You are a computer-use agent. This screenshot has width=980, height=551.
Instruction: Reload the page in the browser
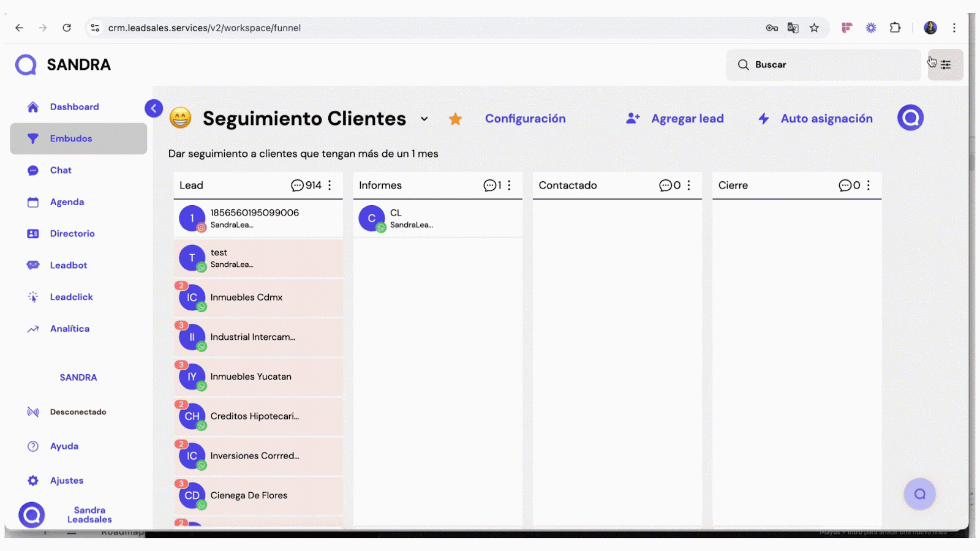tap(67, 28)
